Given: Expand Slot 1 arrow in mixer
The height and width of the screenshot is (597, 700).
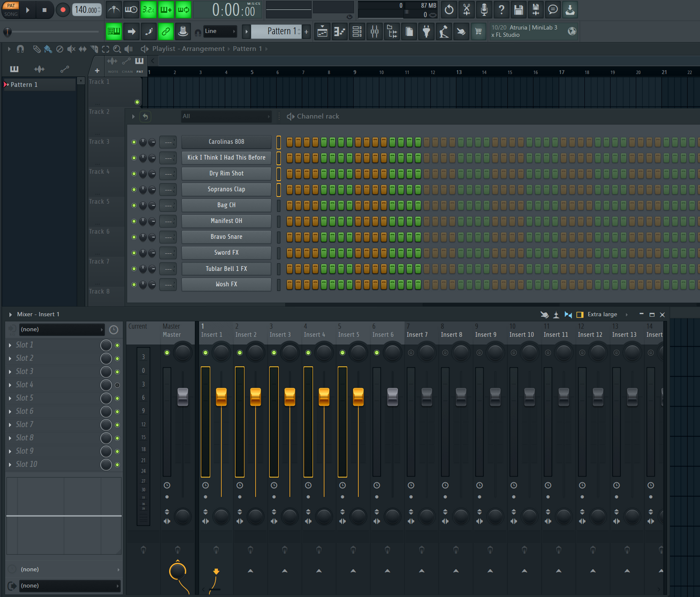Looking at the screenshot, I should click(x=10, y=345).
